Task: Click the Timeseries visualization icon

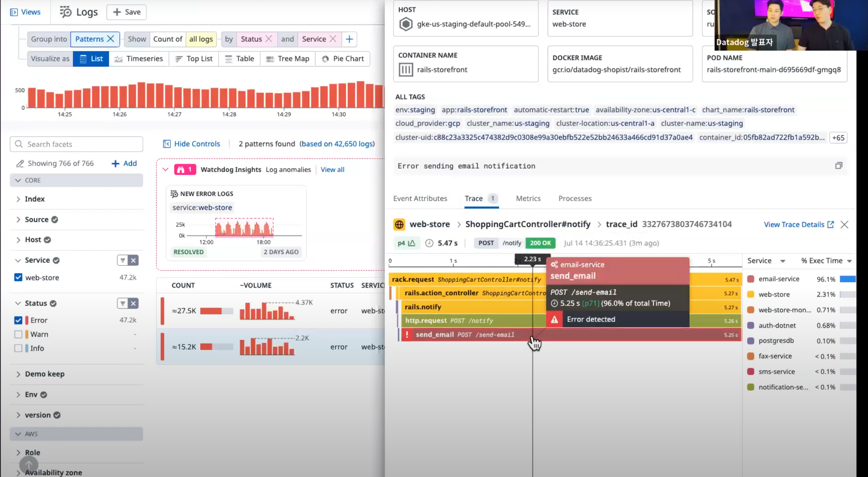Action: pos(118,59)
